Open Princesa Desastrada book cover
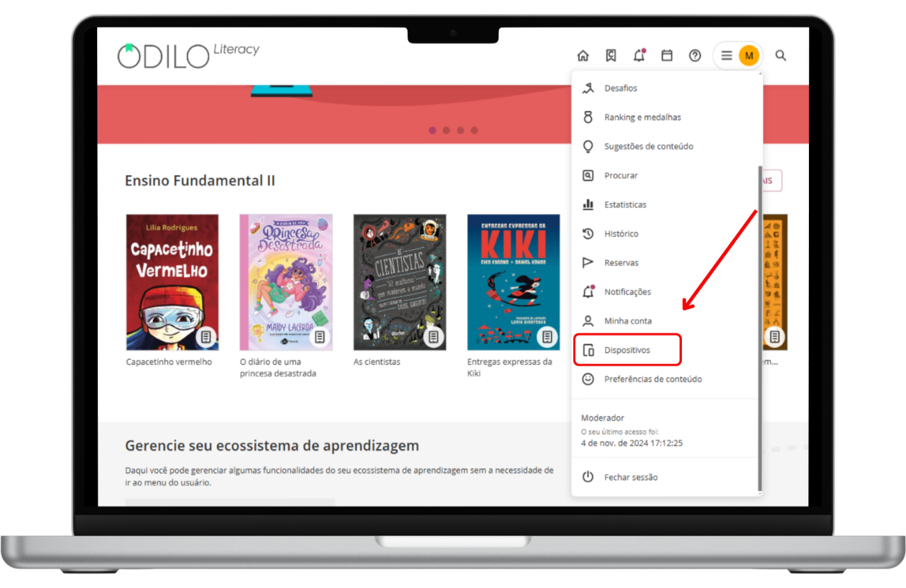The height and width of the screenshot is (588, 906). coord(286,282)
